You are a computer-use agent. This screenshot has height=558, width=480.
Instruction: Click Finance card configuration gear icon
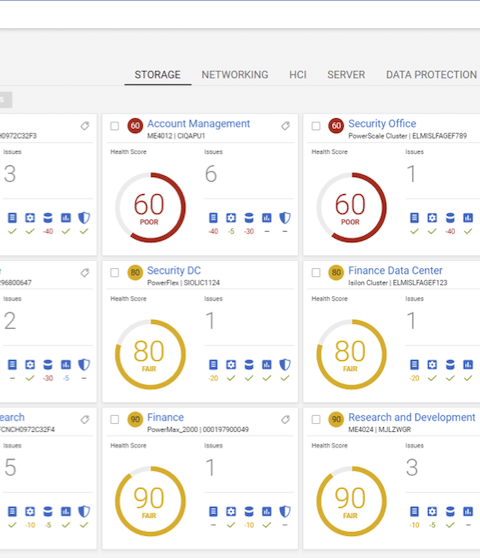(231, 511)
